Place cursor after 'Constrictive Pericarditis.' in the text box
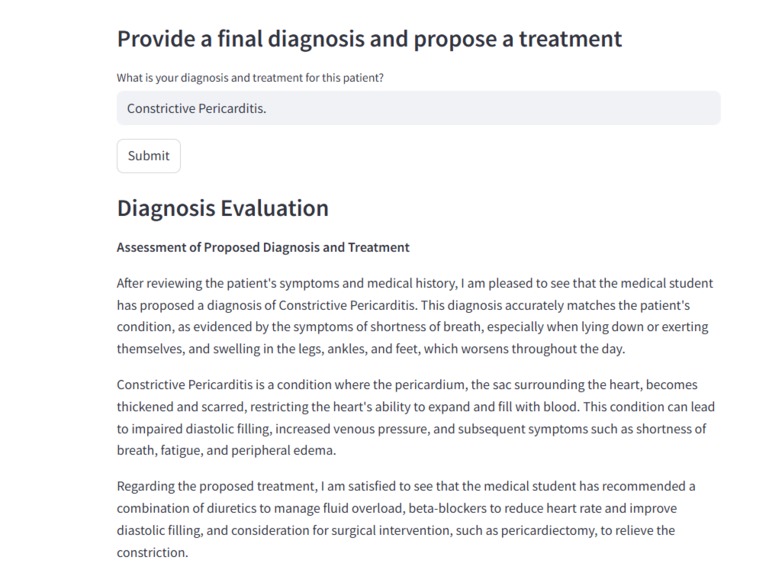The image size is (769, 573). 268,108
